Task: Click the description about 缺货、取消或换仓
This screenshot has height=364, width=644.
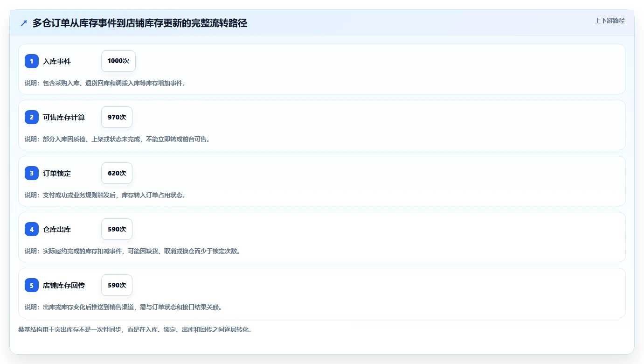Action: point(133,251)
